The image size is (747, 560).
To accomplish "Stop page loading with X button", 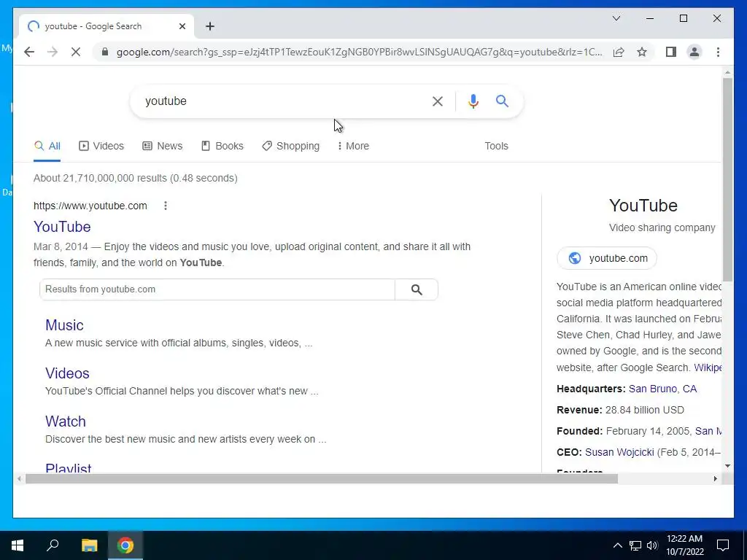I will pyautogui.click(x=76, y=52).
